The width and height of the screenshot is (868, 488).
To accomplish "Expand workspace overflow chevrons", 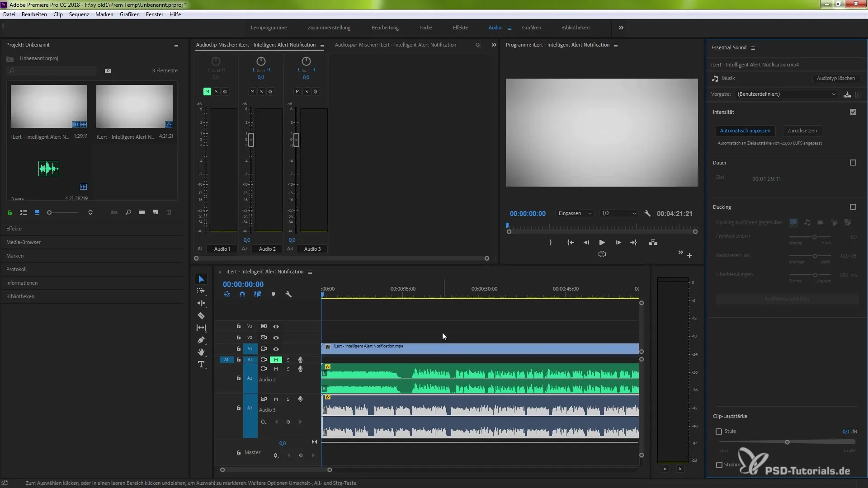I will point(621,28).
